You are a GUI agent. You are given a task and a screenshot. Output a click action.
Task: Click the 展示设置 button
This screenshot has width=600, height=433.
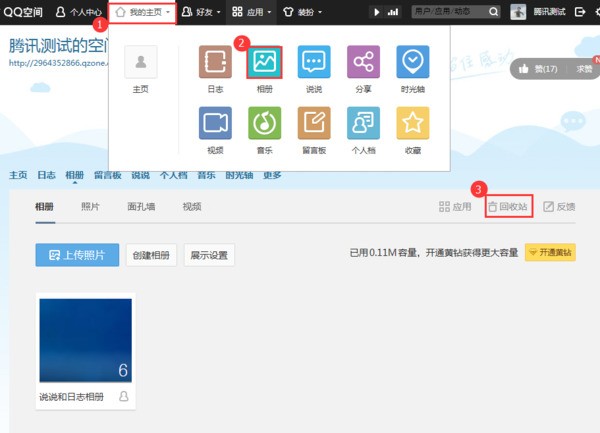click(209, 255)
